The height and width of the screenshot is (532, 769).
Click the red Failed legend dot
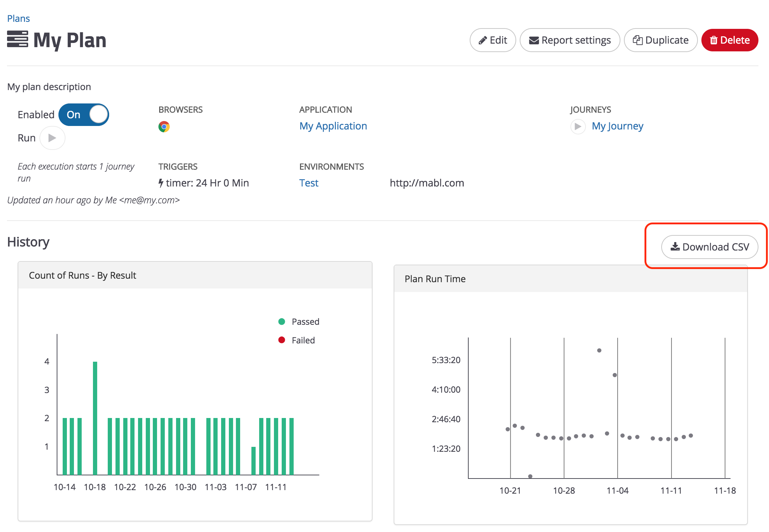tap(282, 340)
